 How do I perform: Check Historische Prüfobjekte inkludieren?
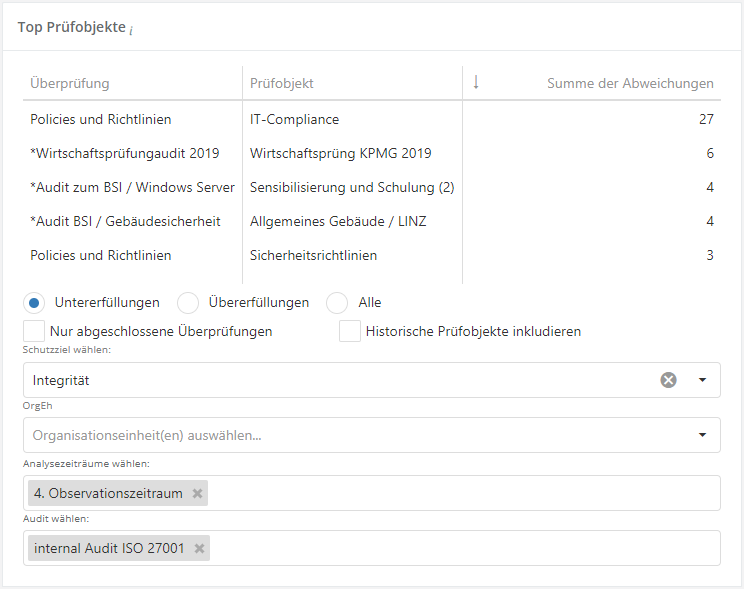point(350,331)
